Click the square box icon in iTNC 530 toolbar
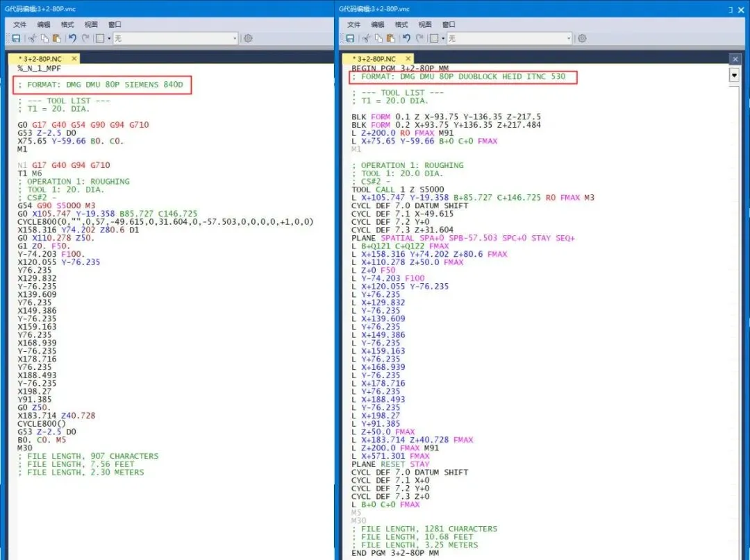This screenshot has height=560, width=750. (434, 38)
